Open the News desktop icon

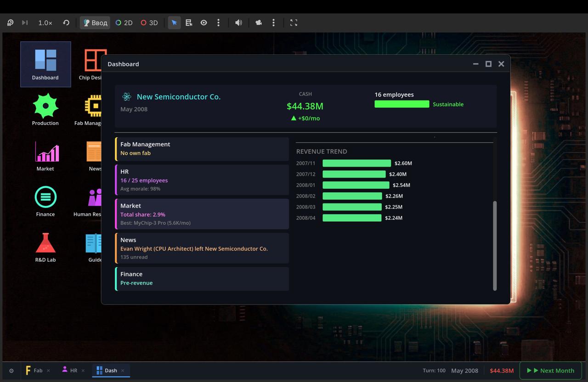point(94,155)
